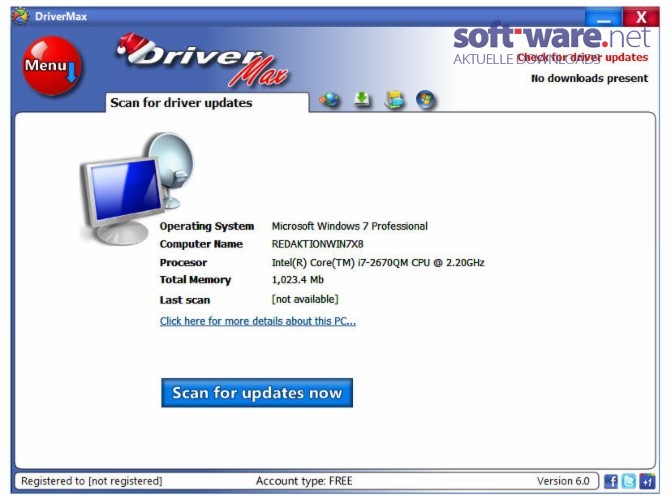671x500 pixels.
Task: Click the No downloads present text
Action: click(589, 78)
